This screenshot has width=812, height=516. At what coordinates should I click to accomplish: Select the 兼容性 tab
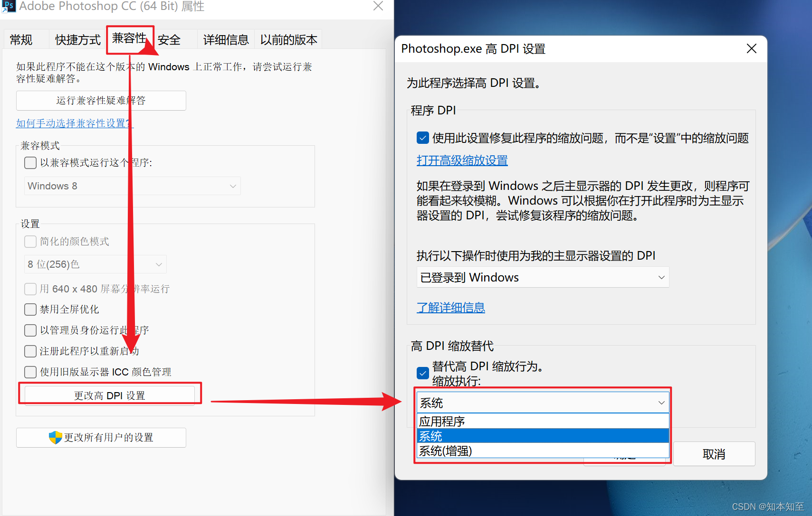(129, 38)
